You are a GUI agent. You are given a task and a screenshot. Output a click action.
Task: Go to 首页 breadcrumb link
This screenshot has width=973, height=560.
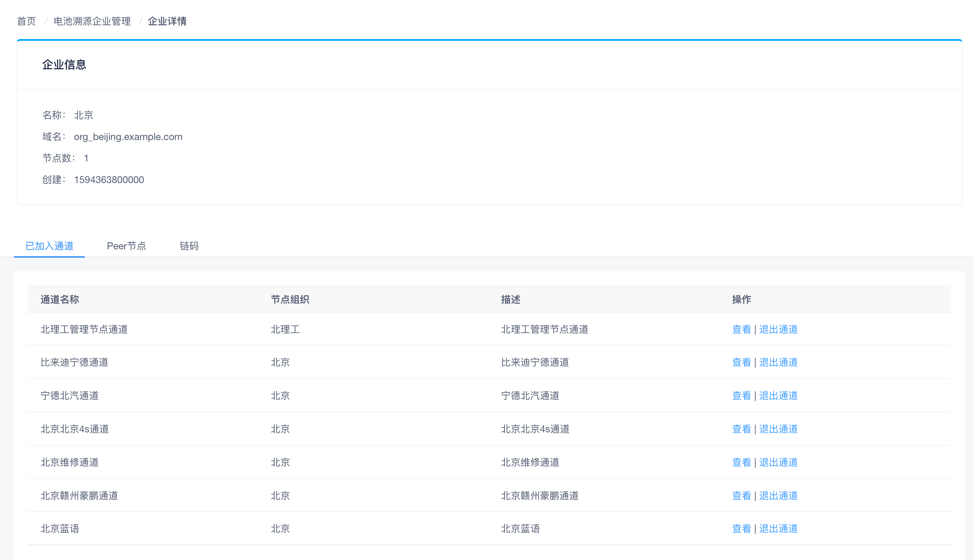(x=26, y=21)
